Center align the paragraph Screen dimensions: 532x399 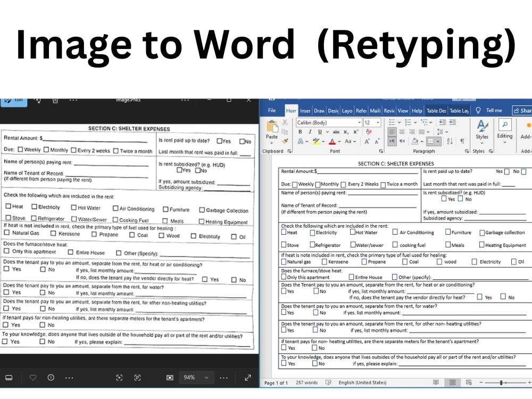click(x=402, y=131)
